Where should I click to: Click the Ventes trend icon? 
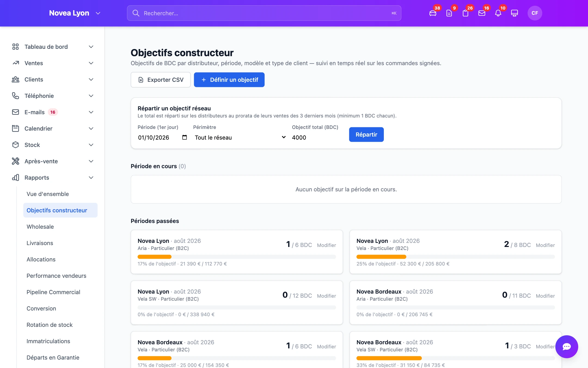coord(16,63)
